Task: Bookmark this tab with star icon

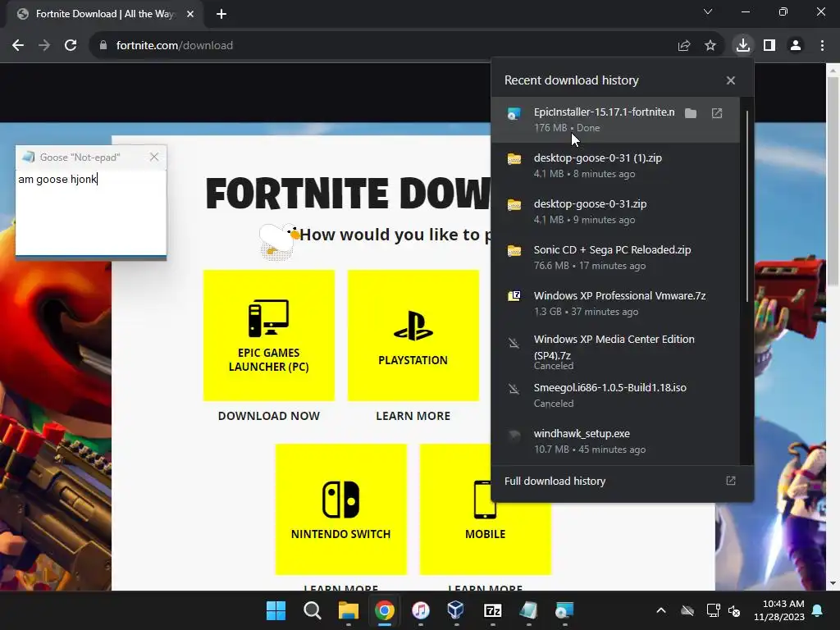Action: coord(710,46)
